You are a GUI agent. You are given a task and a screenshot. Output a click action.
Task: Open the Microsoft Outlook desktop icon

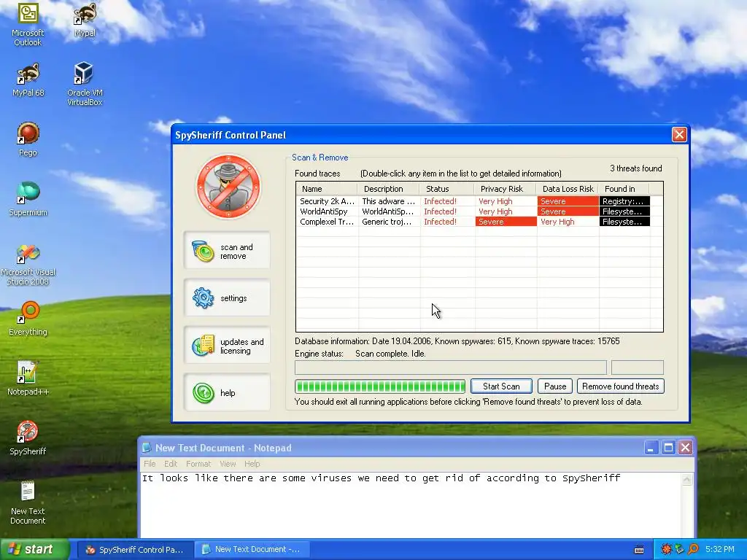(28, 24)
